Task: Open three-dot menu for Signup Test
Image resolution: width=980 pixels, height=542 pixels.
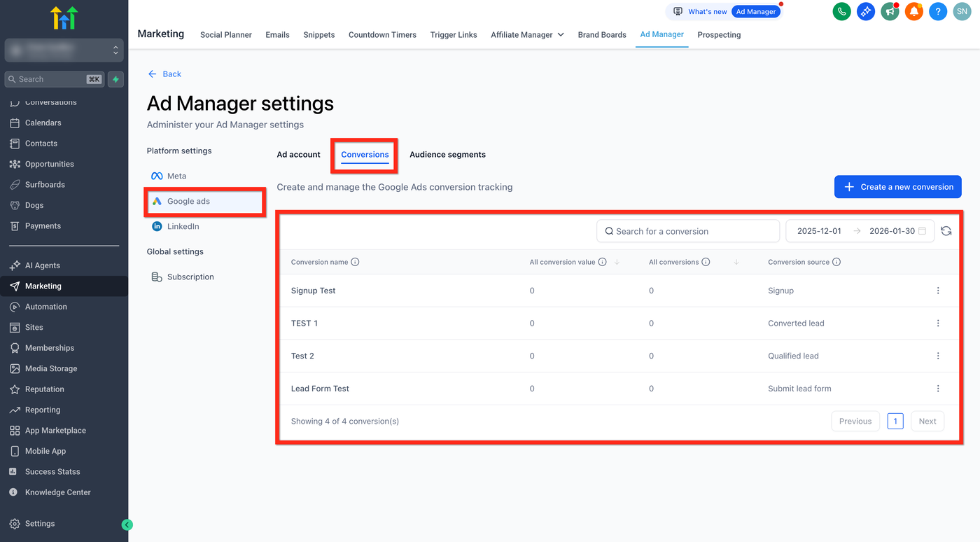Action: pyautogui.click(x=938, y=291)
